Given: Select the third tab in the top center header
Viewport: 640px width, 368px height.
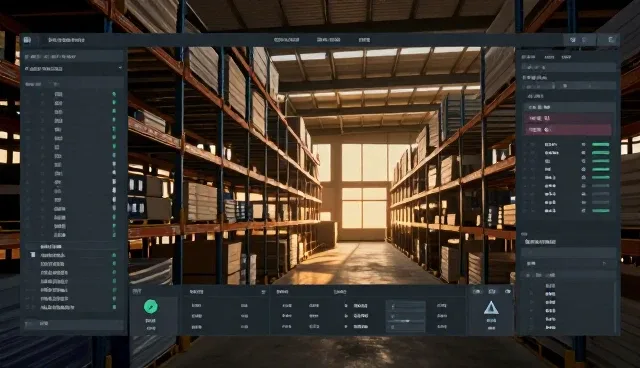Looking at the screenshot, I should pos(364,40).
